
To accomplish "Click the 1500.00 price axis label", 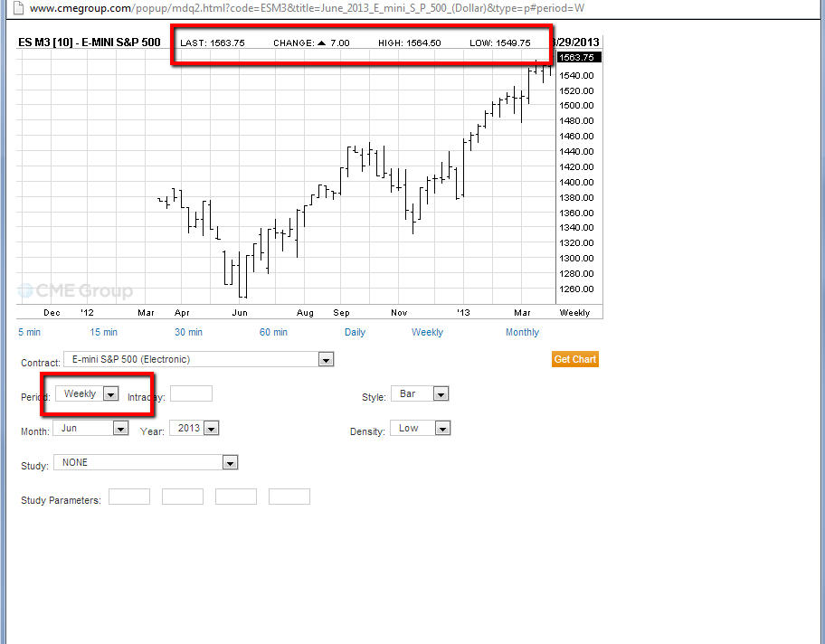I will point(576,105).
